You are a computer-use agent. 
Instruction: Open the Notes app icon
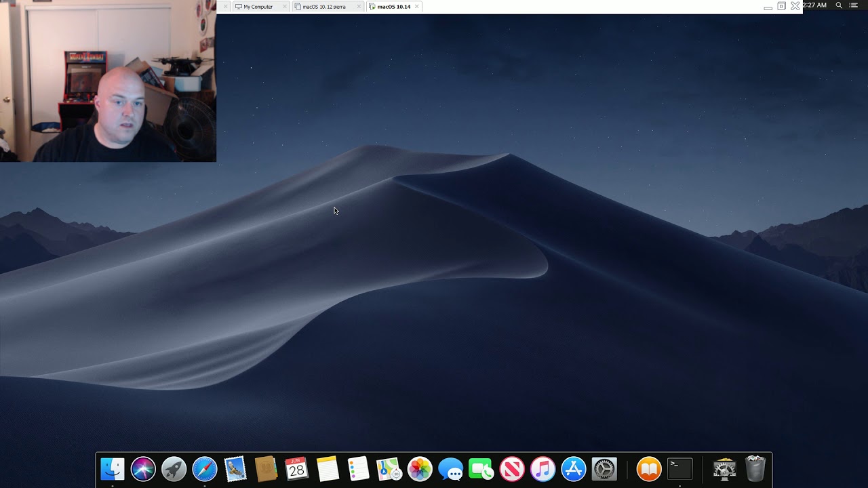(328, 469)
